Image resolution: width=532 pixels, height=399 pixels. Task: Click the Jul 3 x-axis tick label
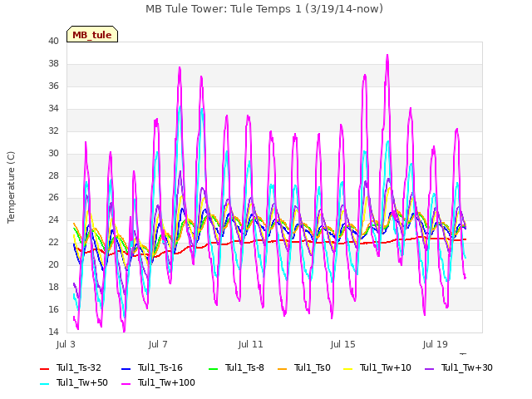click(66, 344)
